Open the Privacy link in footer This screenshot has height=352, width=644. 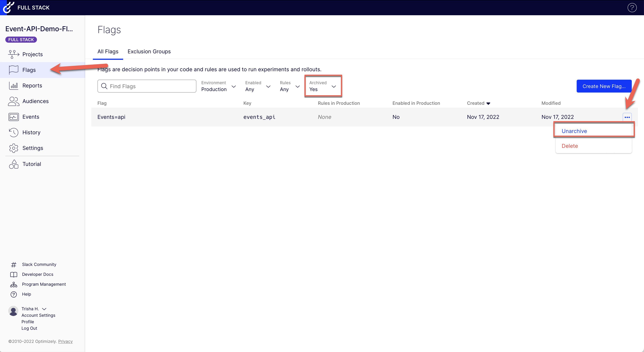pyautogui.click(x=65, y=341)
